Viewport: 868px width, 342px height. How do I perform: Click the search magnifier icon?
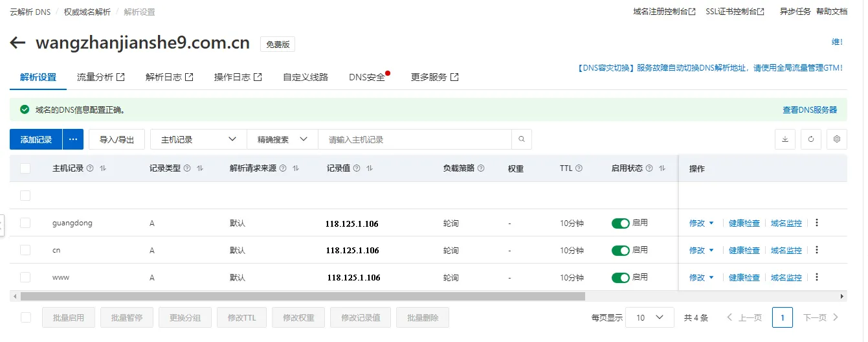point(522,139)
